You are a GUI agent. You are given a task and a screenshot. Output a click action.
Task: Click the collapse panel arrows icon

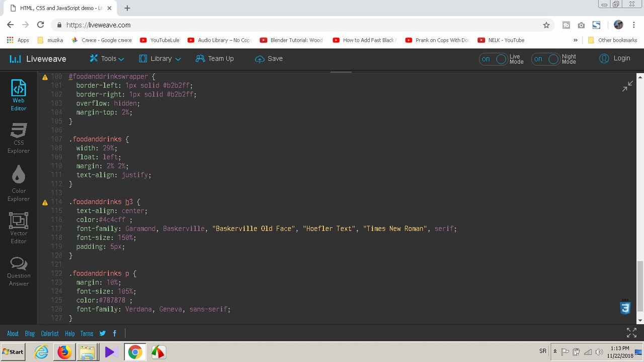click(627, 86)
